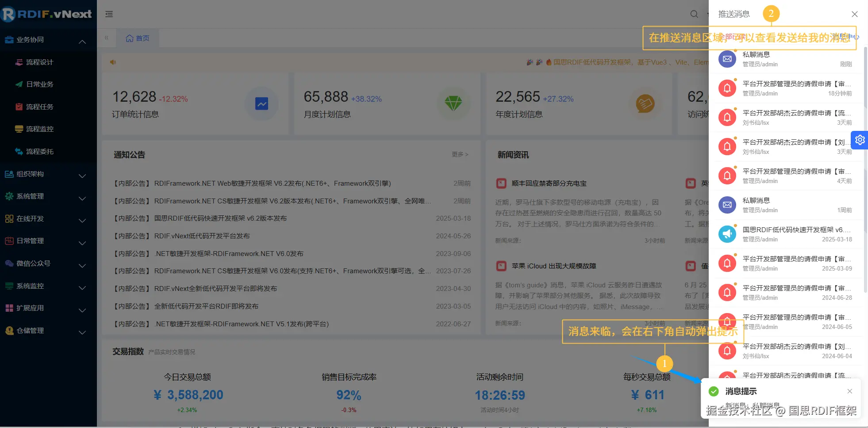Open the news item 顺丰回应禁寄部分充电宝
Screen dimensions: 868x428
[549, 183]
